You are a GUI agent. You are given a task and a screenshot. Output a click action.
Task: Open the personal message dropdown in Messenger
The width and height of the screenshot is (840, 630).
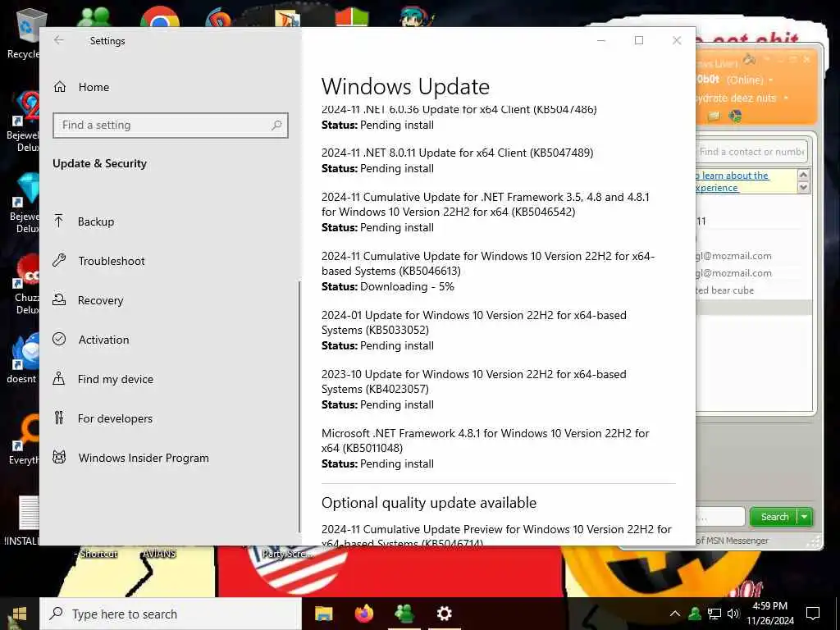pos(785,98)
